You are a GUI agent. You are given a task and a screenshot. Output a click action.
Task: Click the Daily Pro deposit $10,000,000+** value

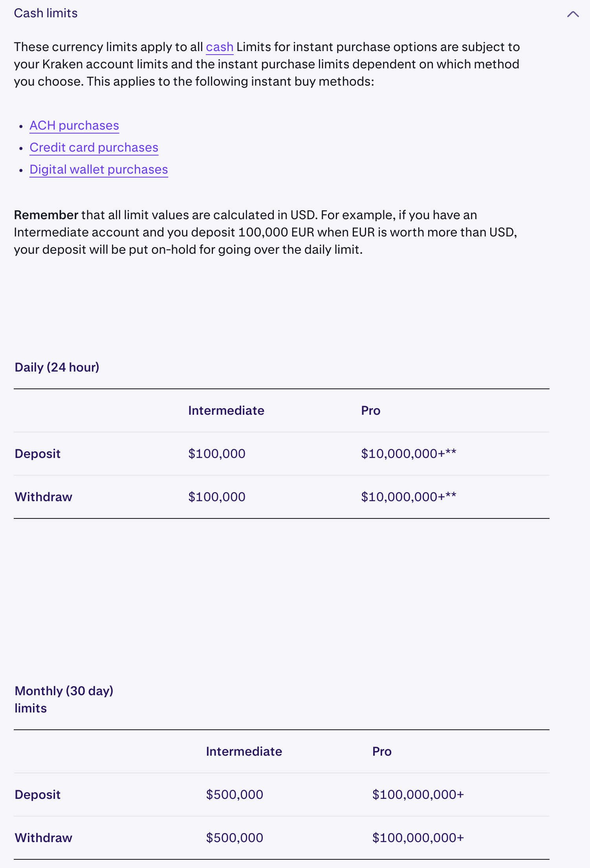pyautogui.click(x=409, y=454)
